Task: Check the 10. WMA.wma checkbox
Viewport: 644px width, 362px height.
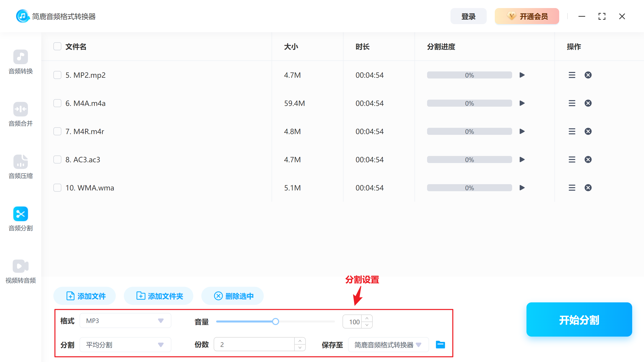Action: click(x=57, y=187)
